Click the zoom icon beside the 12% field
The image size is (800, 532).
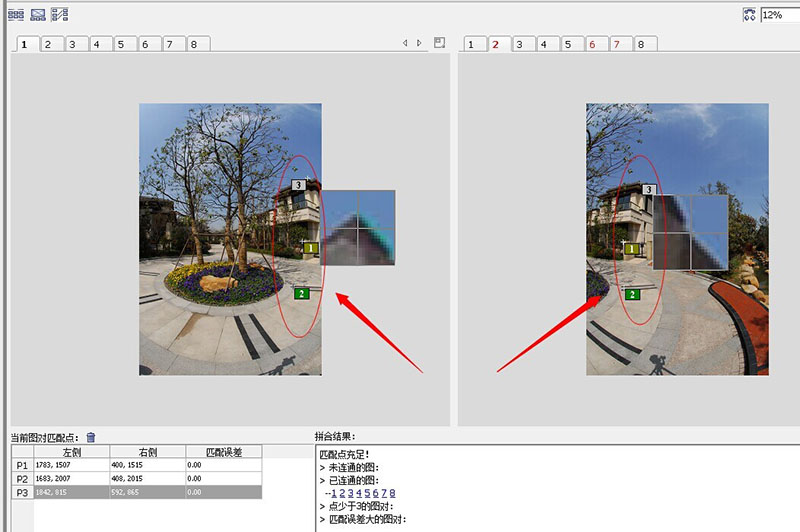pos(749,15)
